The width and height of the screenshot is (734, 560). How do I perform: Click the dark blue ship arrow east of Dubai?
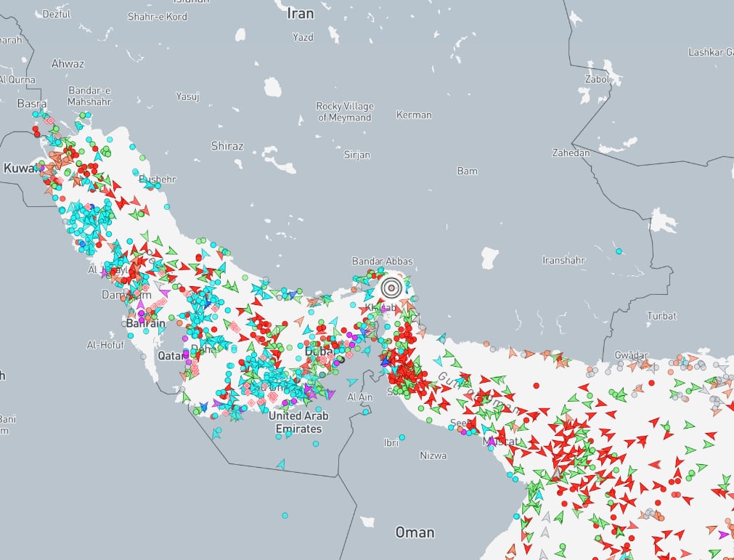(386, 361)
